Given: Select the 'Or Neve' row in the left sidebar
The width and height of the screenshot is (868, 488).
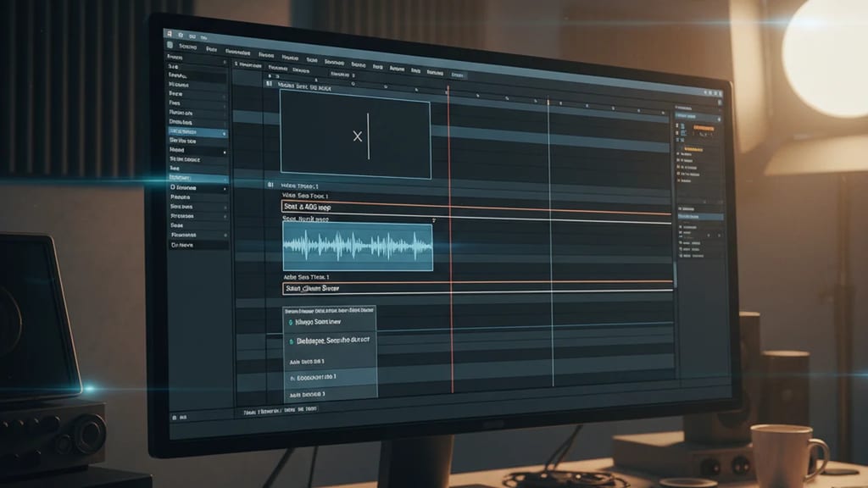Looking at the screenshot, I should [198, 245].
